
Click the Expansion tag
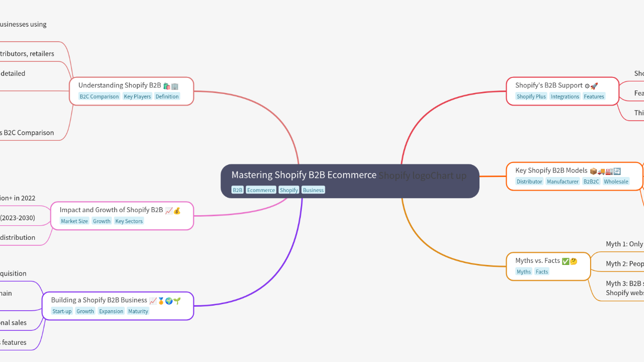pos(111,311)
